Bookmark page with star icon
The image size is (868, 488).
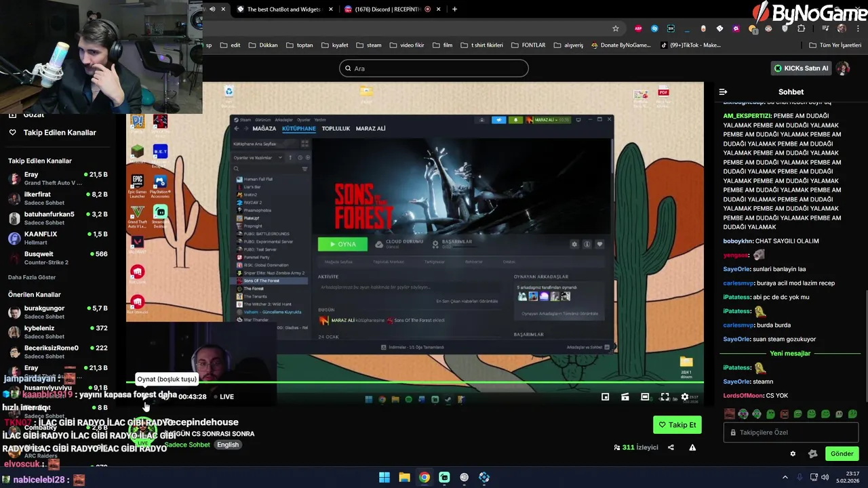616,28
